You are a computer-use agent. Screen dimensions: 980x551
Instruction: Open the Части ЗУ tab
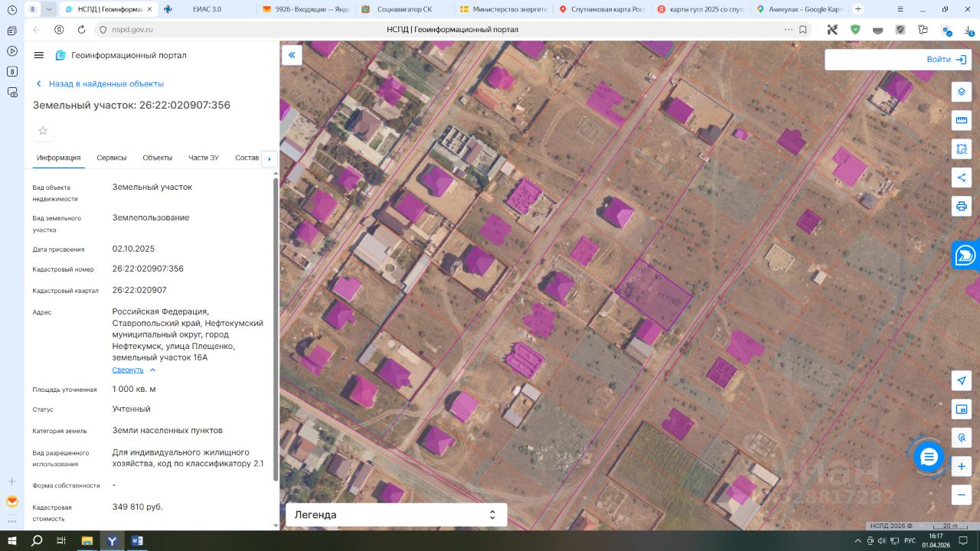point(204,158)
